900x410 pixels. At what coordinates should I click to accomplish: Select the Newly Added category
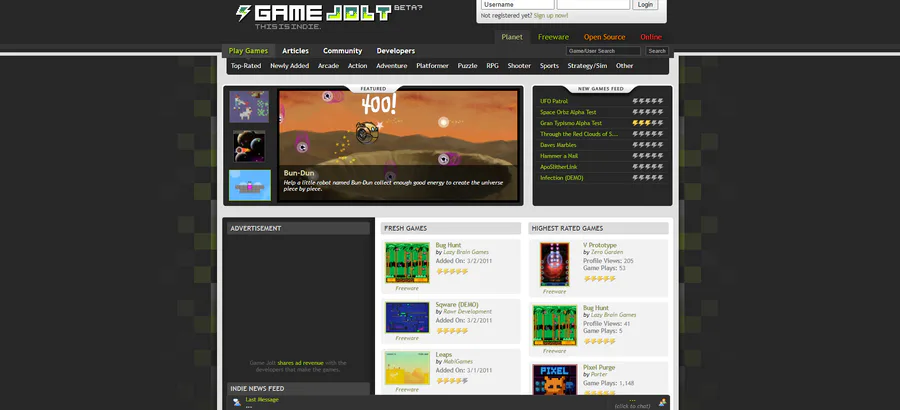pyautogui.click(x=289, y=66)
